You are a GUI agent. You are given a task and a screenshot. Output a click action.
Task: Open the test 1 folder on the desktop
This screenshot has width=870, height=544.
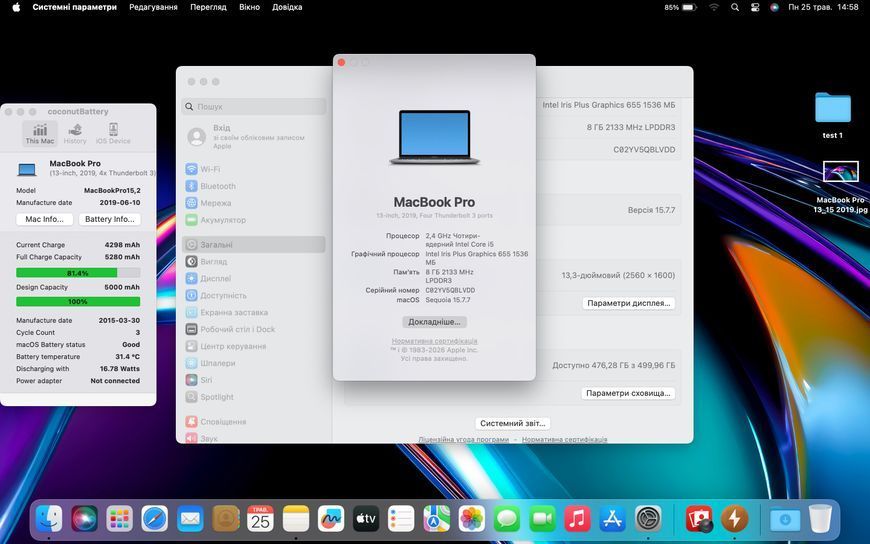(x=833, y=108)
